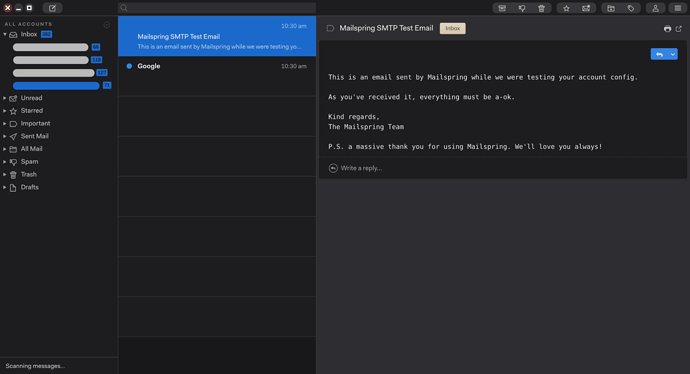Open the Unread folder label

(31, 98)
